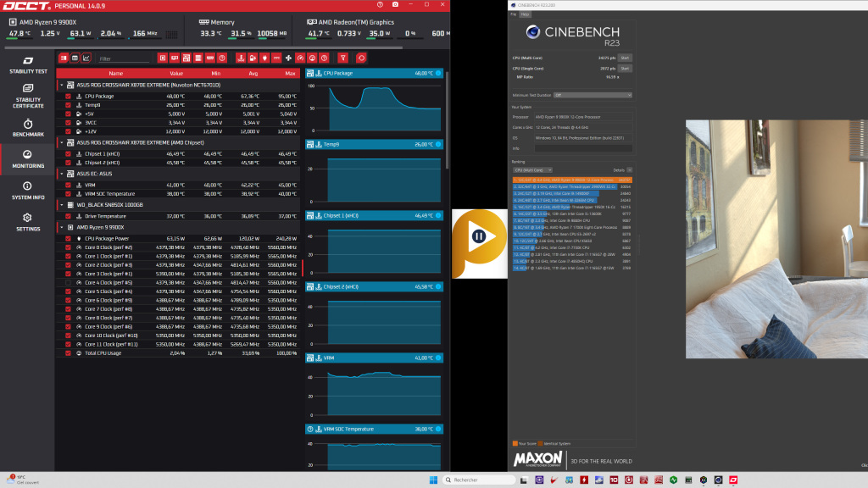Uncheck the +5V row checkbox
This screenshot has height=488, width=868.
[68, 114]
